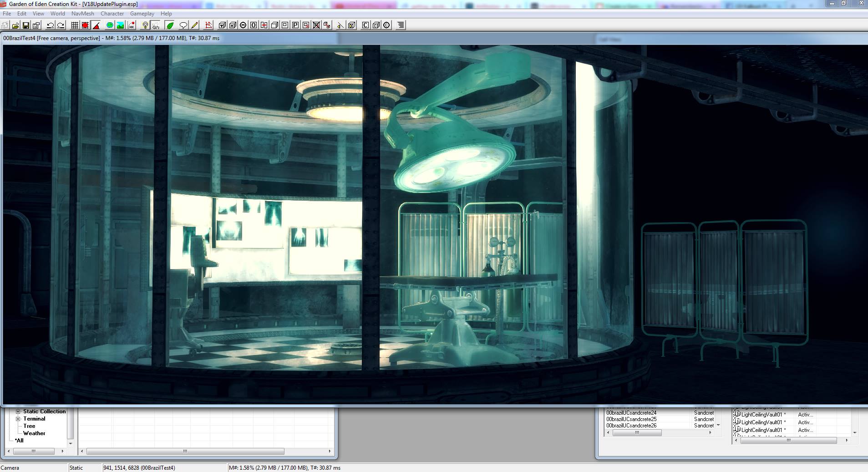
Task: Click the object tree horizontal scrollbar thumb
Action: [x=34, y=452]
